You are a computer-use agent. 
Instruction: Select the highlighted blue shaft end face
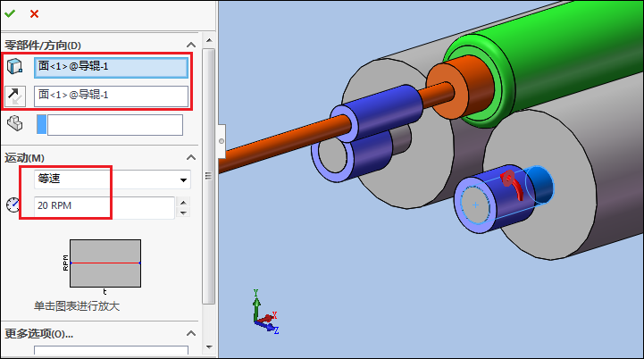point(475,205)
